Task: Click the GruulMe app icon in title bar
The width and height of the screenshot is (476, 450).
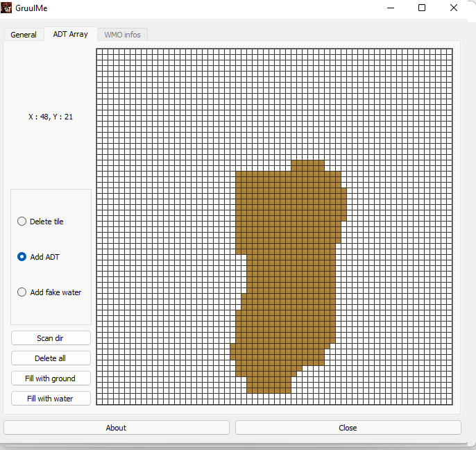Action: 7,8
